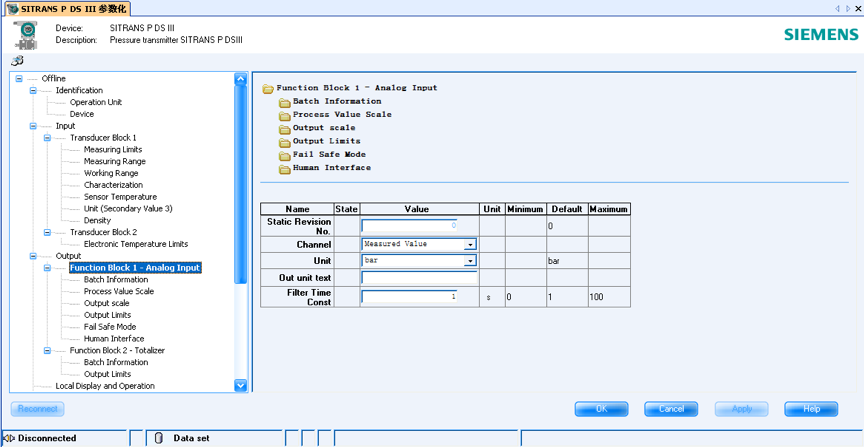The height and width of the screenshot is (447, 864).
Task: Open the Human Interface folder icon
Action: pos(284,169)
